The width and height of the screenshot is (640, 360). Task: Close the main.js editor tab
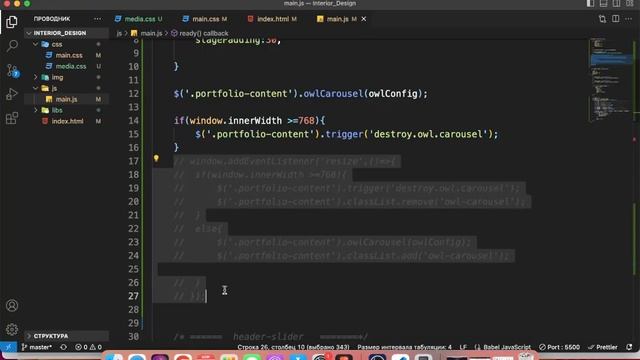click(363, 19)
